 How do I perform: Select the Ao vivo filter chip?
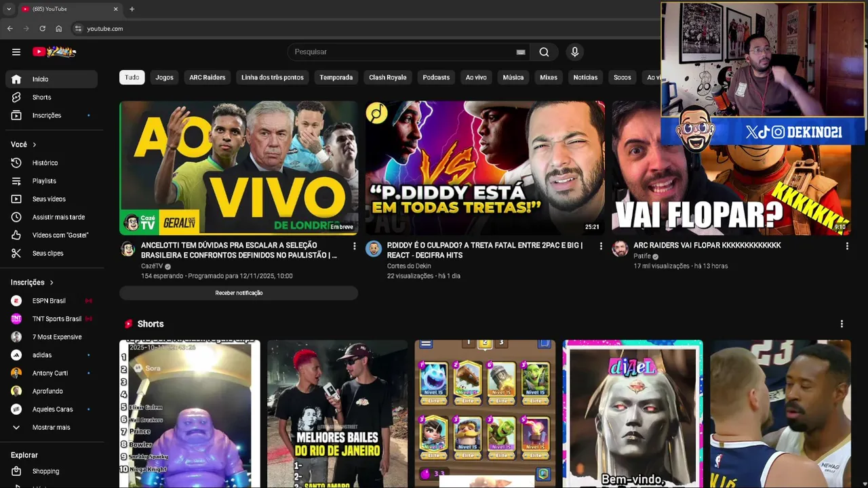(x=476, y=77)
